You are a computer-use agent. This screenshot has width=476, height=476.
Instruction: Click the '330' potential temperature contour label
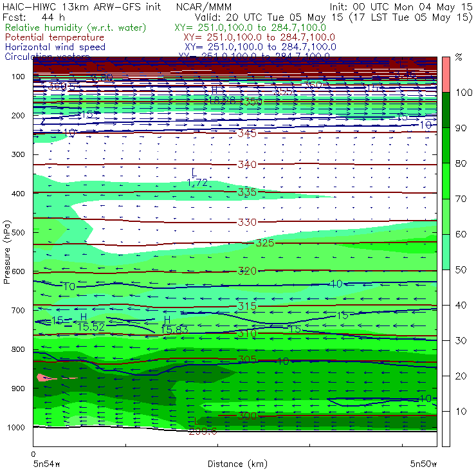click(x=247, y=222)
